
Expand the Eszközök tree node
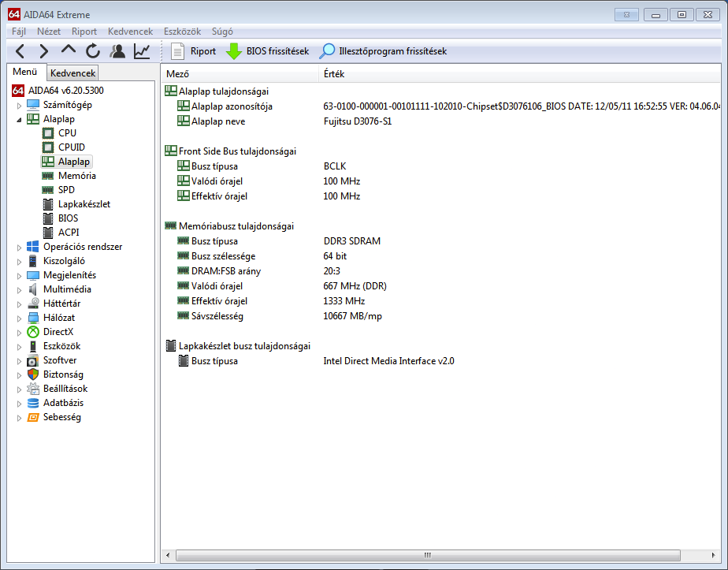[x=19, y=347]
